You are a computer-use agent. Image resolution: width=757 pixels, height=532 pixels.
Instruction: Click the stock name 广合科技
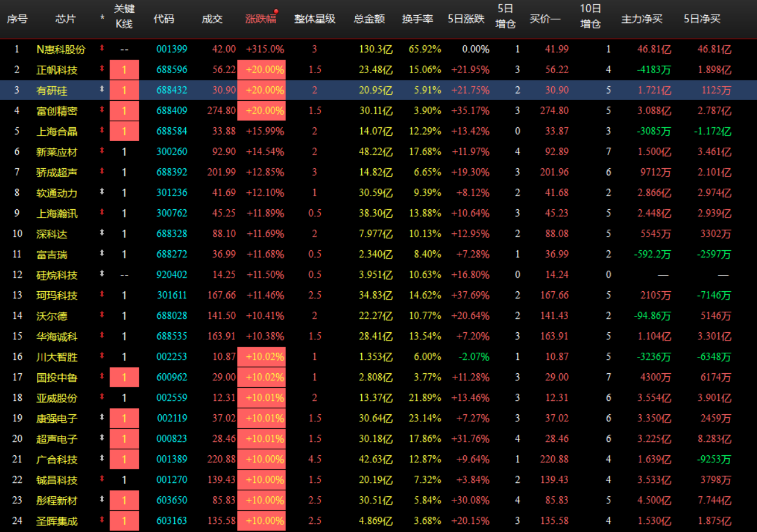[57, 459]
